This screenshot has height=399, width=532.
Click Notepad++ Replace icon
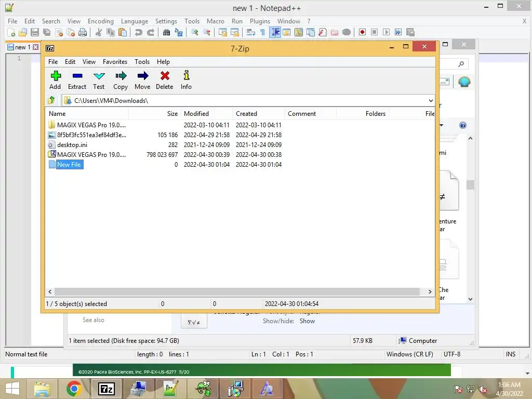pos(179,32)
